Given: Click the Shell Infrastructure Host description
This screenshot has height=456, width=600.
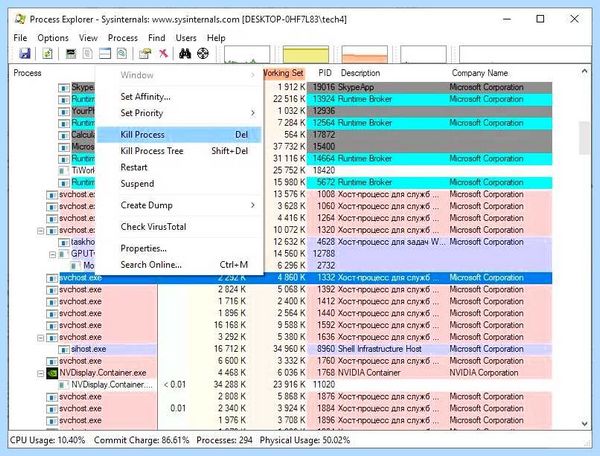Looking at the screenshot, I should click(x=380, y=349).
